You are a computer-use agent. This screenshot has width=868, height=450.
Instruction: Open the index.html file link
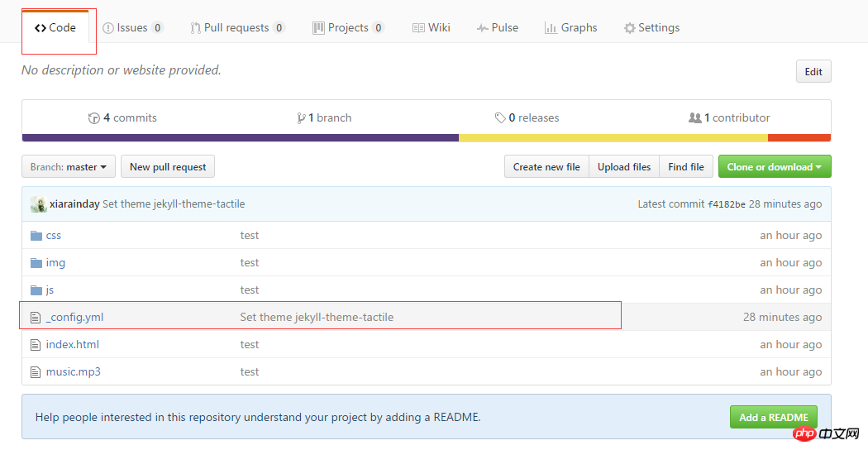click(73, 345)
